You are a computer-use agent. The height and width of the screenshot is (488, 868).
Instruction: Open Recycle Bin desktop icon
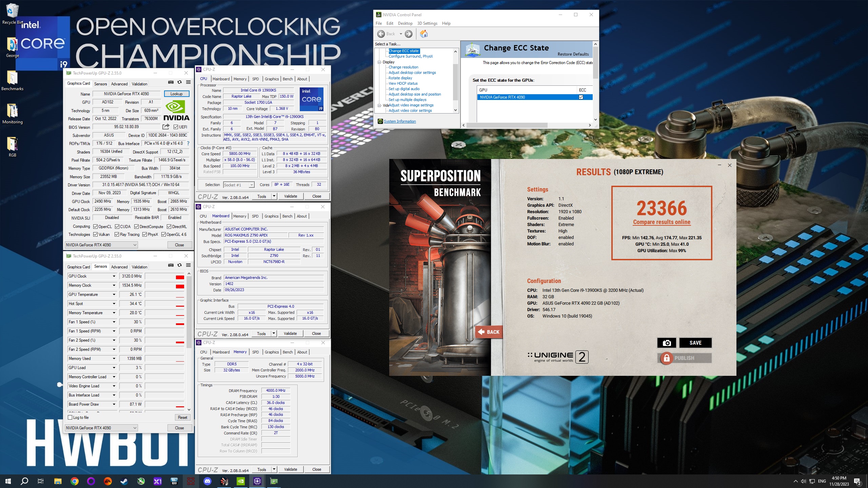pyautogui.click(x=12, y=14)
